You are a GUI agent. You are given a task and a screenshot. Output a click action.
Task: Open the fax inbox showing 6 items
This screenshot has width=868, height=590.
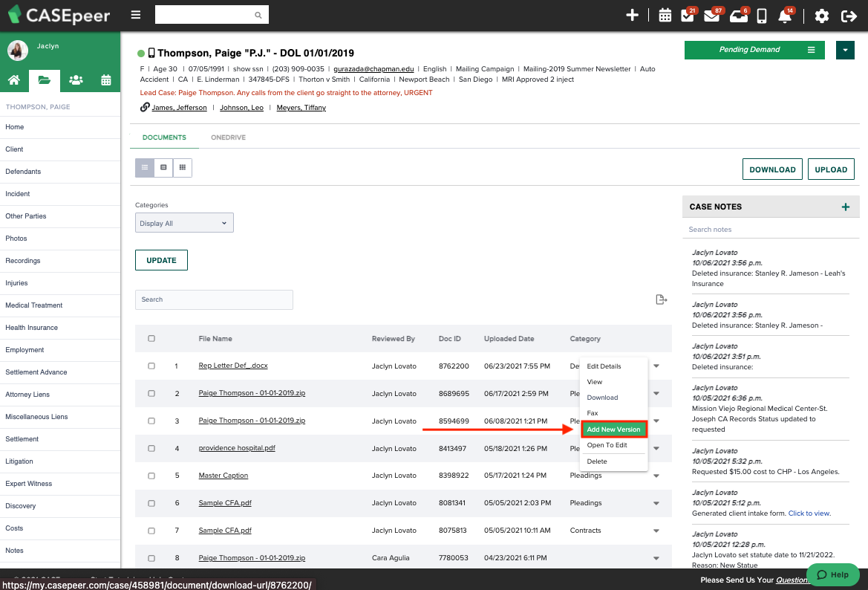(x=738, y=15)
